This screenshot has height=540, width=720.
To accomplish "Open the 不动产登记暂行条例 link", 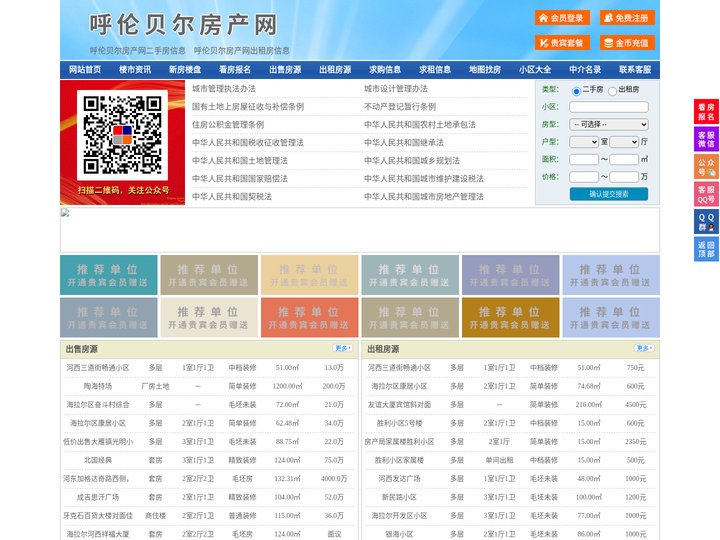I will (x=400, y=107).
